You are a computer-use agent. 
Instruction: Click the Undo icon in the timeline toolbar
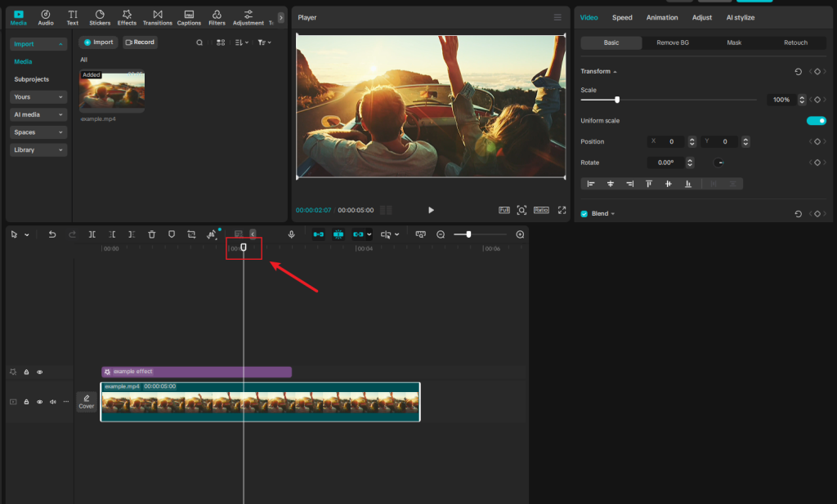(52, 234)
